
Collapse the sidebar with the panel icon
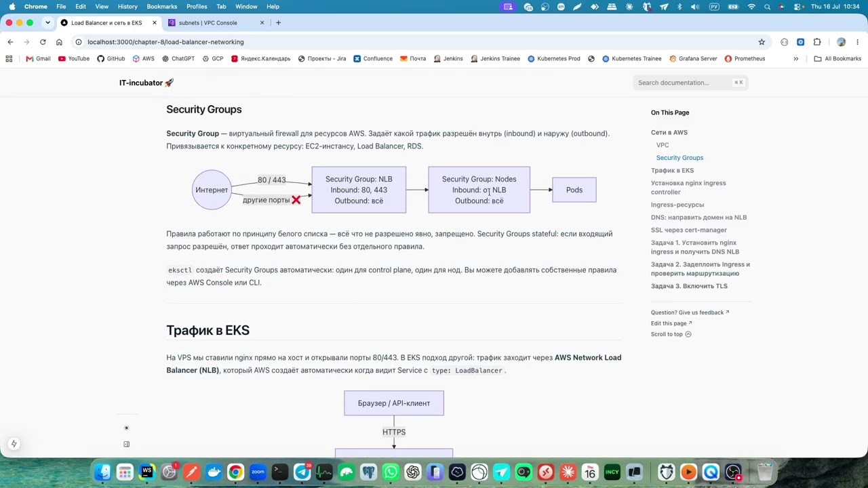[x=126, y=444]
